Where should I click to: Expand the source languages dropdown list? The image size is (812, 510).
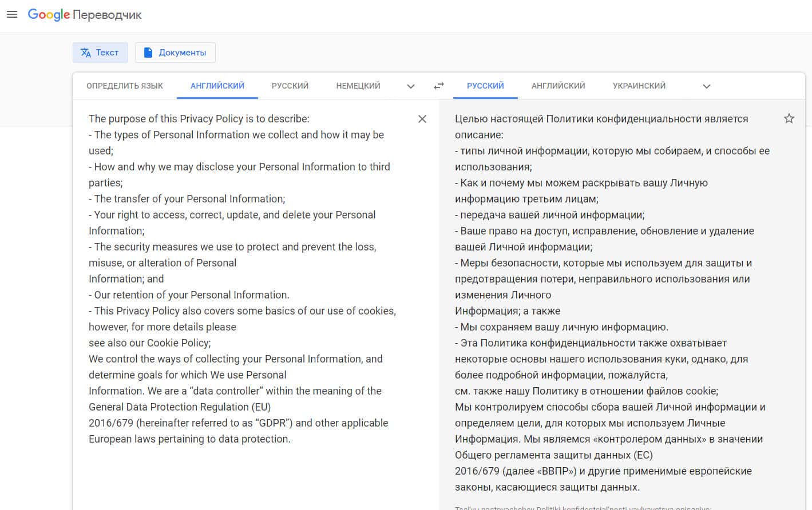point(410,86)
